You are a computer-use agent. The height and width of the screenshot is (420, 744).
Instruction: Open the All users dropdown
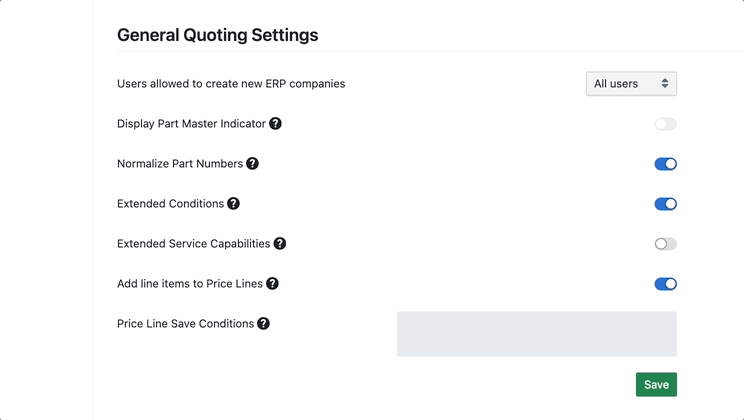[631, 84]
